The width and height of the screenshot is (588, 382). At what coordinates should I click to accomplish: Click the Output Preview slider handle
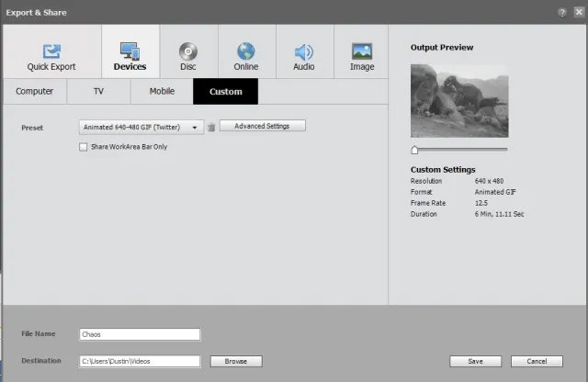click(414, 149)
